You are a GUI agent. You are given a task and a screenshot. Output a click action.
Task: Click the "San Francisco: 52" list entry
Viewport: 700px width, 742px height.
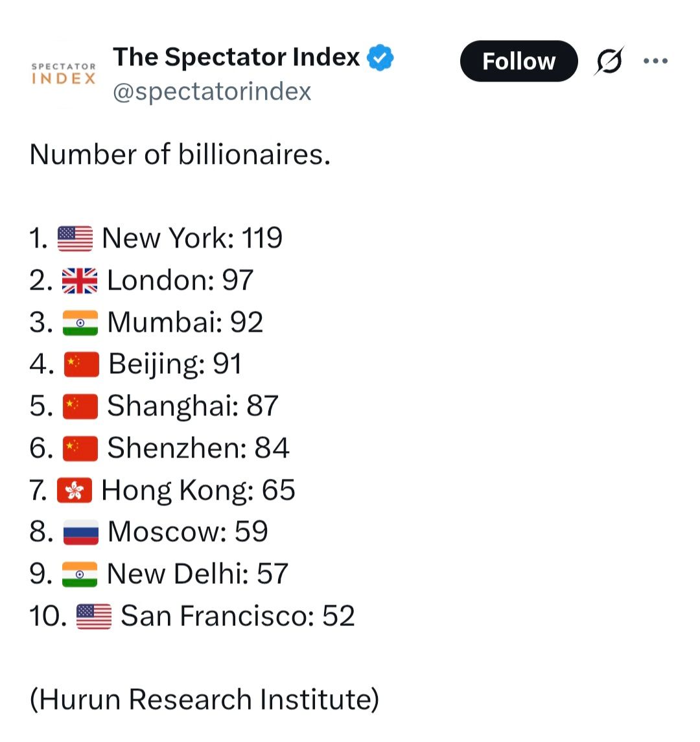pyautogui.click(x=238, y=616)
